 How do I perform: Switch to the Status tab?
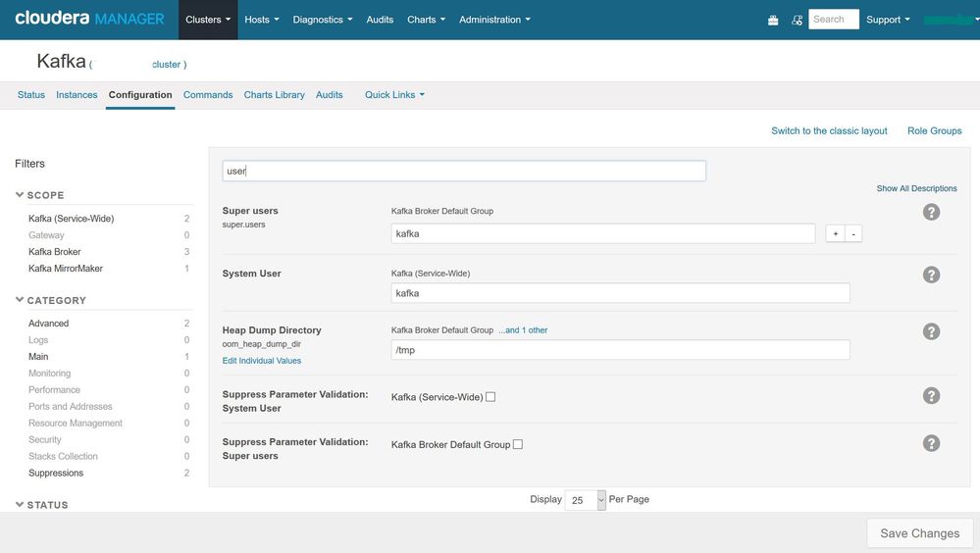click(31, 95)
